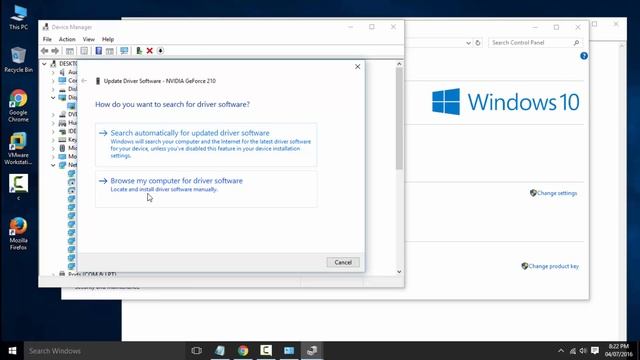The image size is (640, 360).
Task: Expand the Audio inputs node arrow
Action: point(53,72)
